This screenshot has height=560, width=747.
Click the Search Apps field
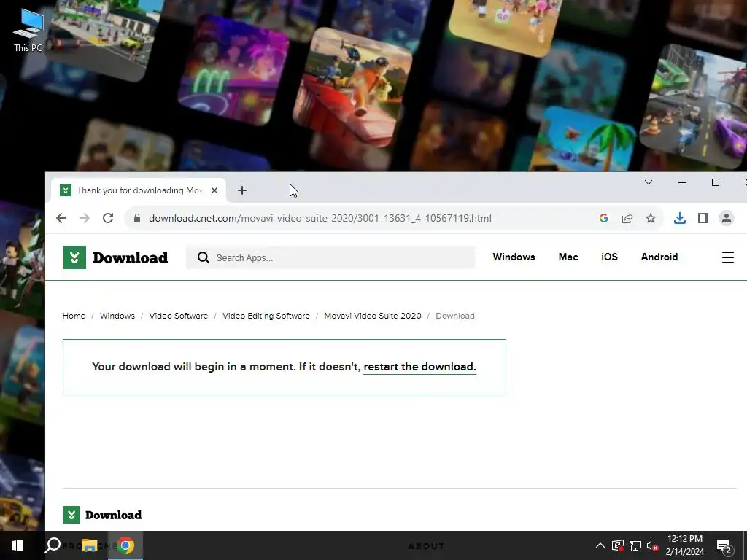tap(330, 257)
